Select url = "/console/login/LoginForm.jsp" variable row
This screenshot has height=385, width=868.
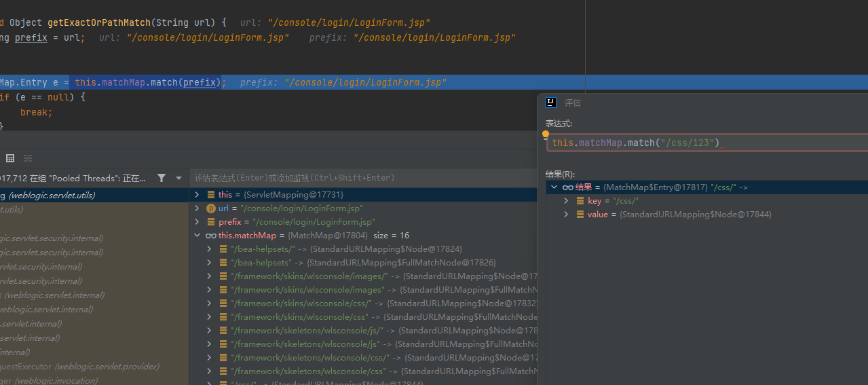click(x=363, y=208)
